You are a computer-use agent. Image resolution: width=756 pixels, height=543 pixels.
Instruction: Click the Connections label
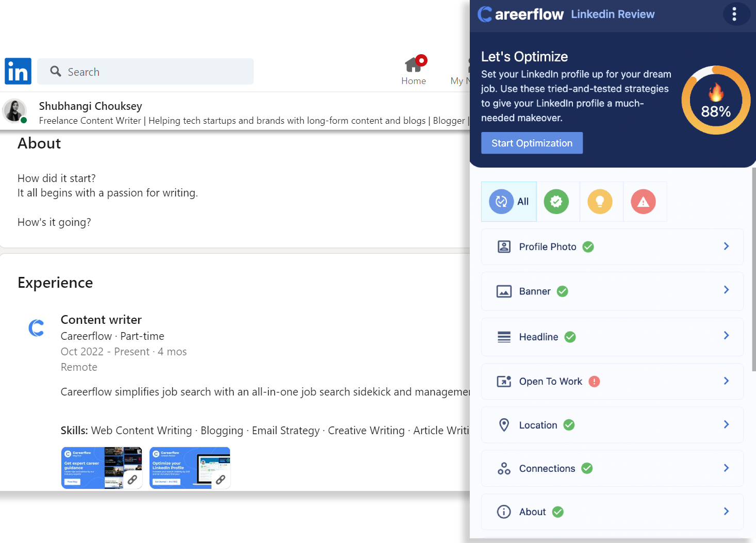coord(547,469)
